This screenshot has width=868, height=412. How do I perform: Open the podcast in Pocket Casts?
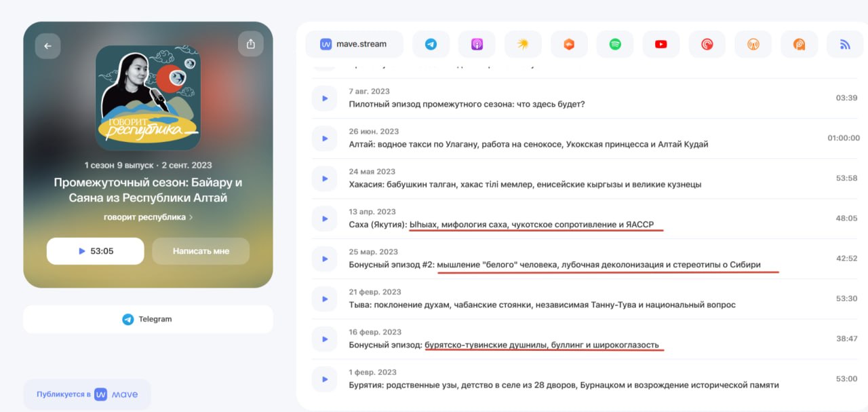tap(707, 43)
